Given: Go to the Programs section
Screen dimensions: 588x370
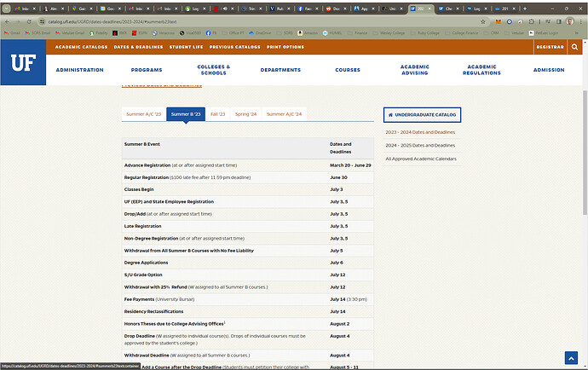Looking at the screenshot, I should pos(147,70).
